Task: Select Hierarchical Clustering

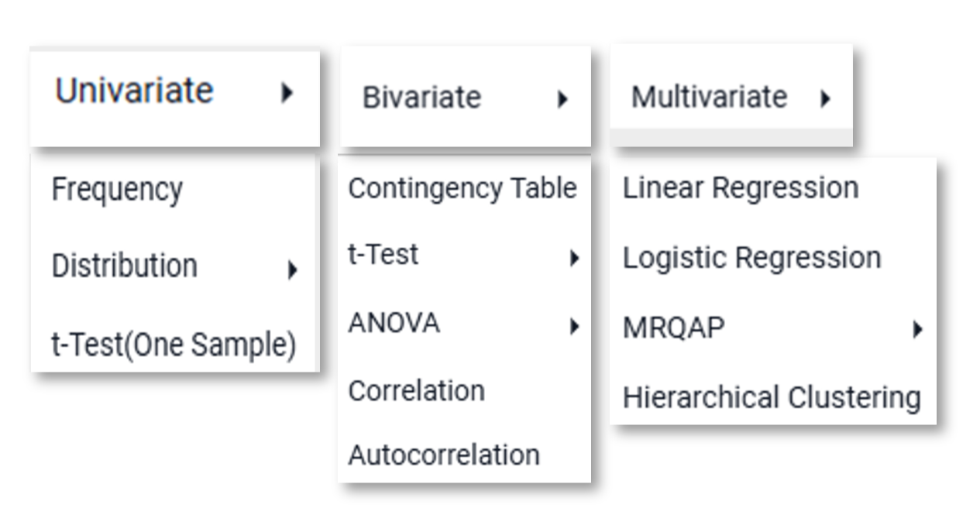Action: [x=772, y=398]
